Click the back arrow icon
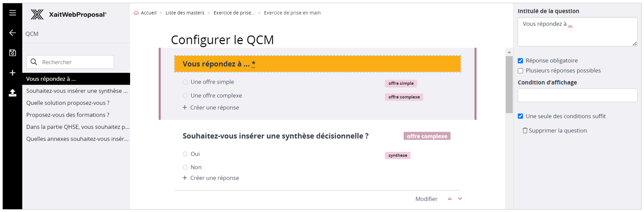The image size is (644, 212). point(12,33)
